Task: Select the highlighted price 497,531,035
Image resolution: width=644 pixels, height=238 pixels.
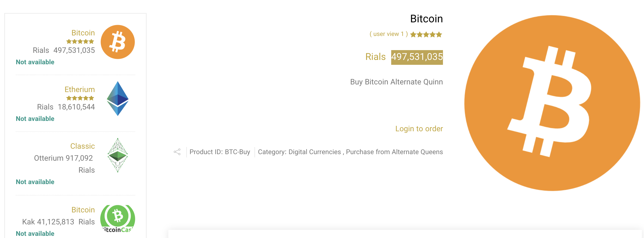Action: point(417,57)
